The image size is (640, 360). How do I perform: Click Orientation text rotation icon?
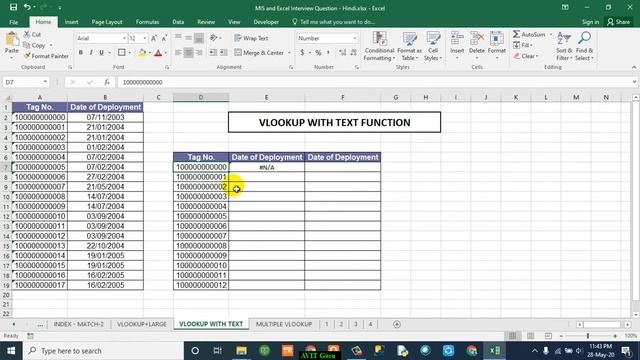(x=214, y=38)
